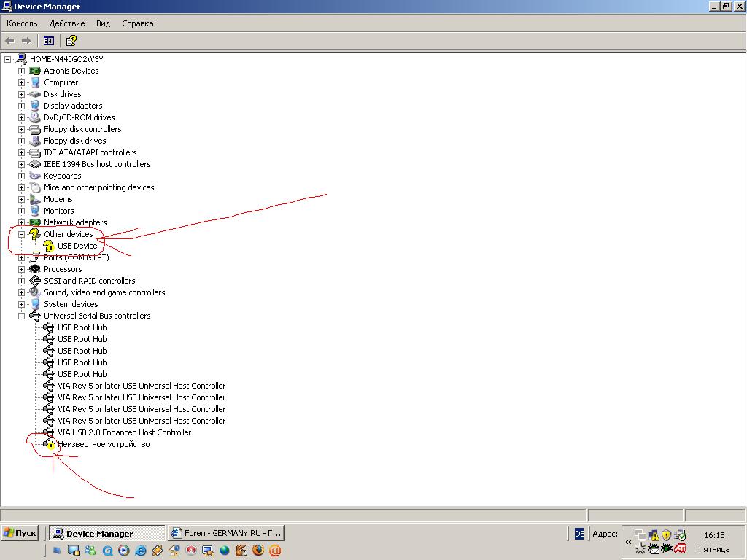Click the yellow security shield tray icon

[666, 534]
